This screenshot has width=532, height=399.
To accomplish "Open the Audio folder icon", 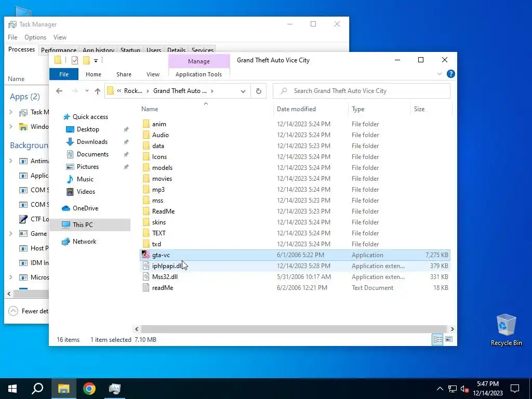I will click(x=146, y=135).
